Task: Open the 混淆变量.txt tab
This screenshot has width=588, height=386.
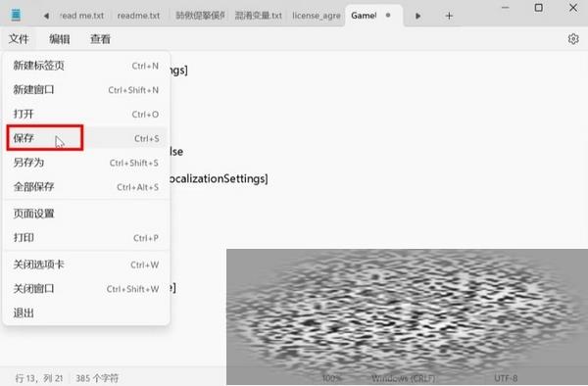Action: pos(258,16)
